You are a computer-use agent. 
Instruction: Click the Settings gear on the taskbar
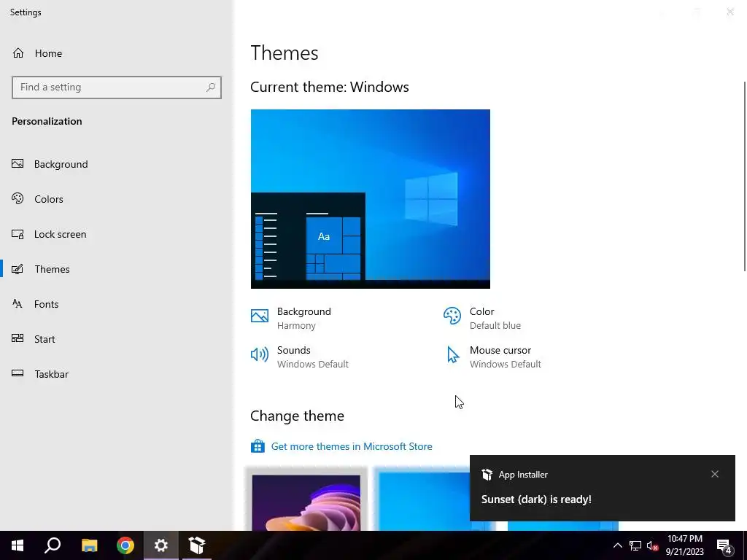coord(161,545)
